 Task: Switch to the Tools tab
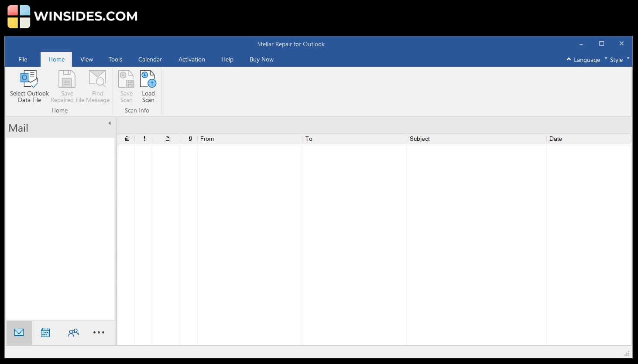coord(115,59)
